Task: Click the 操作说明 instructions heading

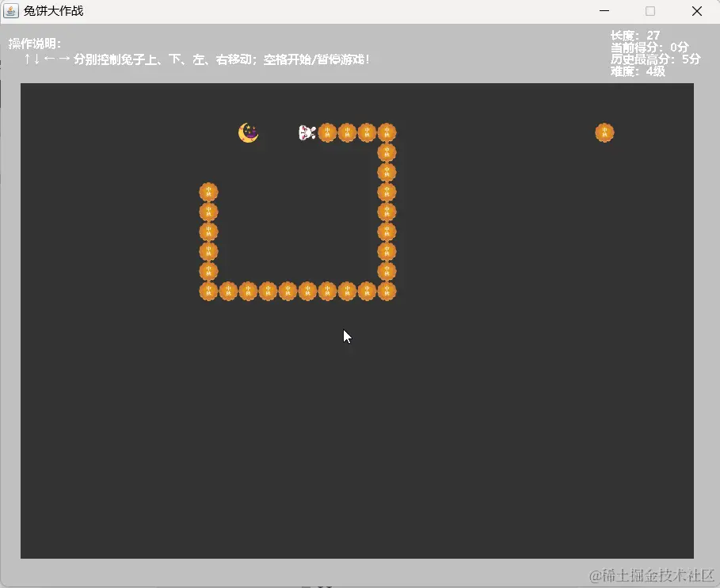Action: [x=33, y=44]
